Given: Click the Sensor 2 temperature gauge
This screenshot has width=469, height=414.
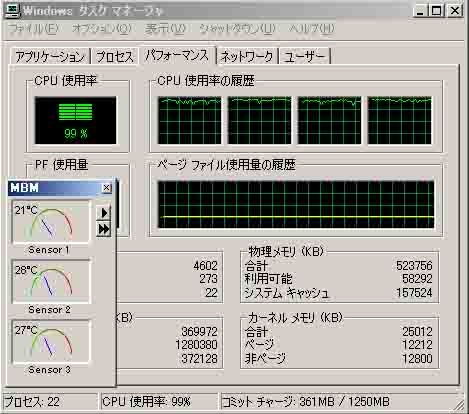Looking at the screenshot, I should pyautogui.click(x=51, y=282).
